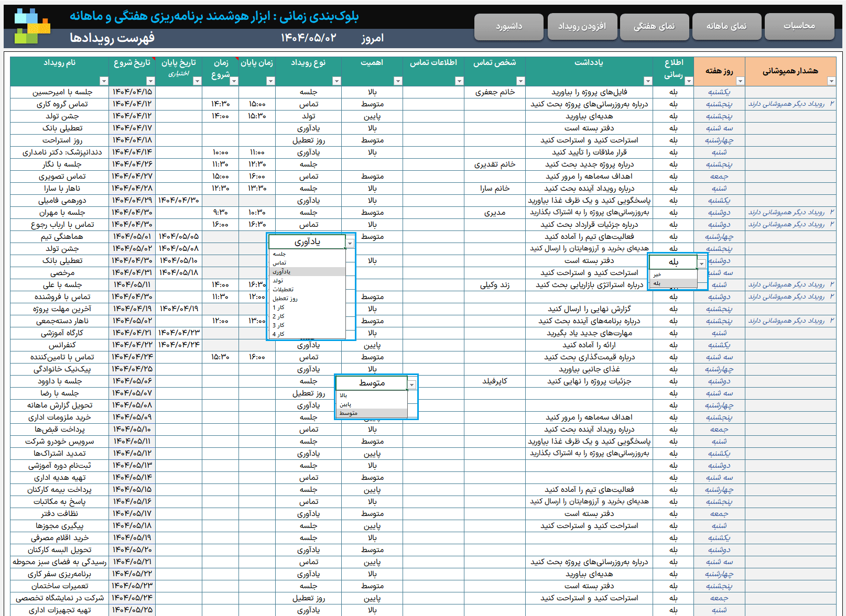
Task: Open filter arrow for نوع رویداد column
Action: pyautogui.click(x=337, y=81)
